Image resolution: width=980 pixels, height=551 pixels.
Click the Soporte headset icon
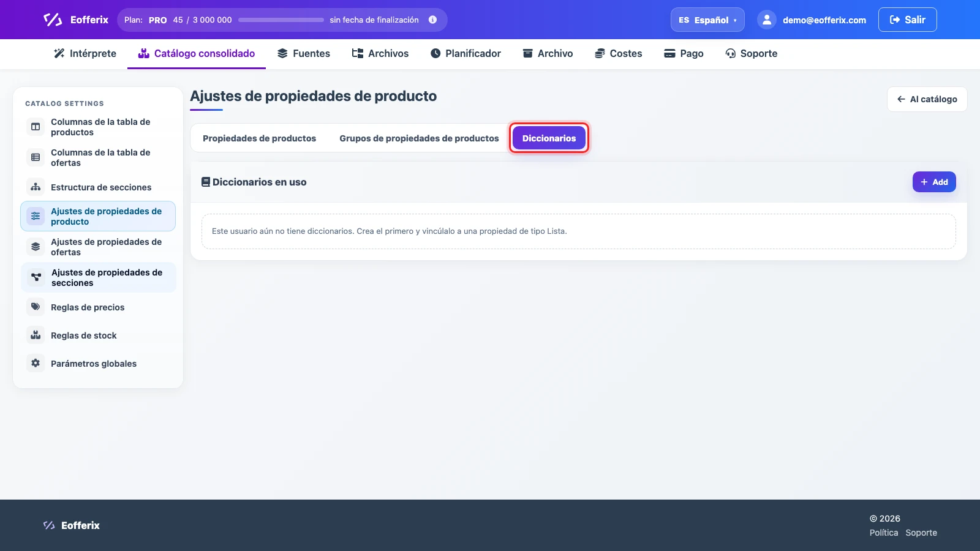click(730, 53)
